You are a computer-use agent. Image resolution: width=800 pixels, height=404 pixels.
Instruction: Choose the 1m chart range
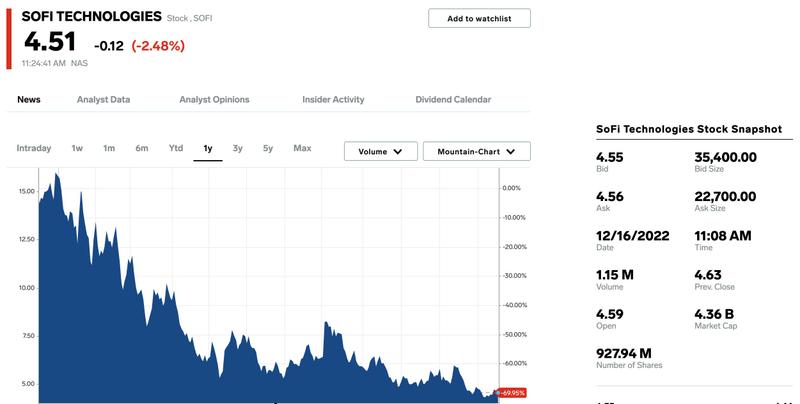coord(109,148)
